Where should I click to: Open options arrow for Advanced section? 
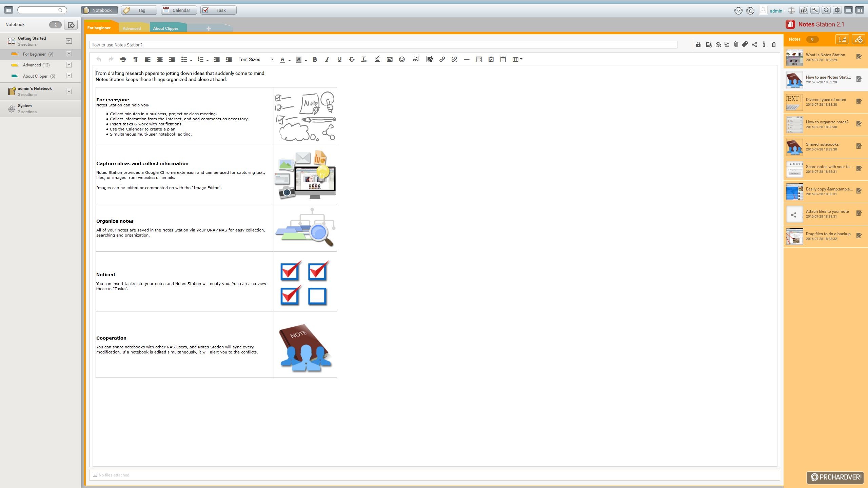(x=69, y=65)
